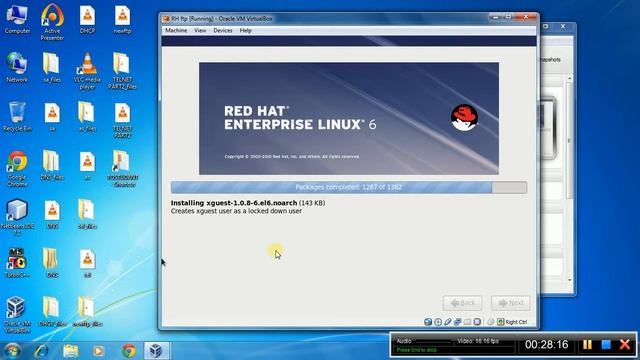Screen dimensions: 640x360
Task: Open Windows Media Player from the taskbar
Action: point(98,351)
